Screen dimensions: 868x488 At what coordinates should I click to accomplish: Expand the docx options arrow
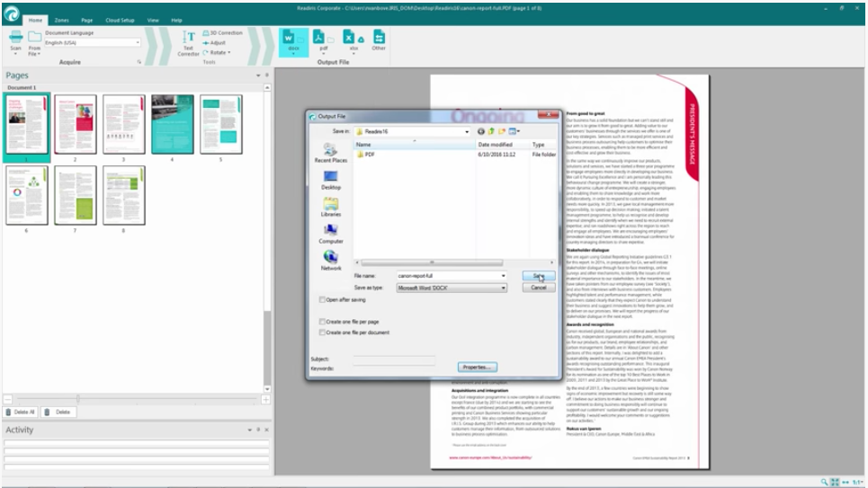(293, 54)
